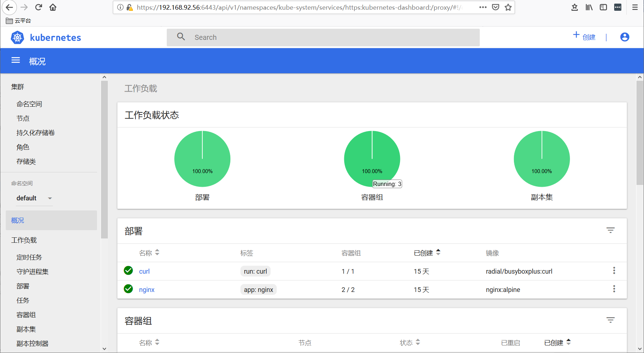This screenshot has width=644, height=353.
Task: Open the dashboard sidebar hamburger menu
Action: [15, 60]
